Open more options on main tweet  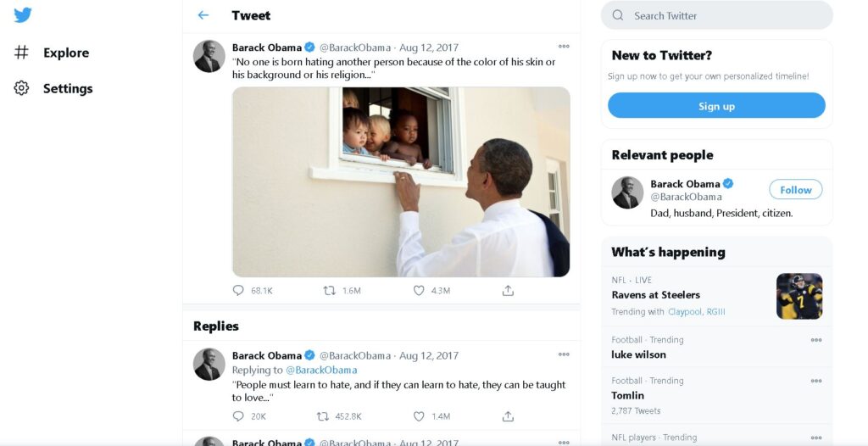coord(564,47)
